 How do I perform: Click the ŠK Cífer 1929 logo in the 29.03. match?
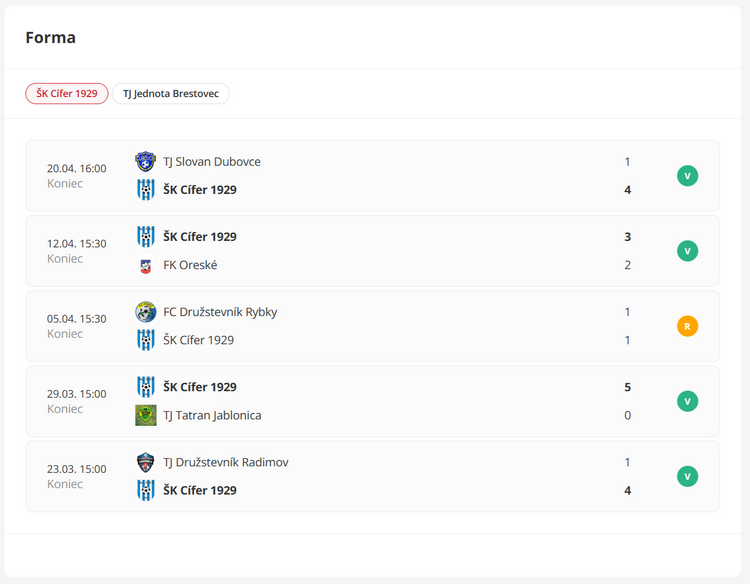pos(145,387)
